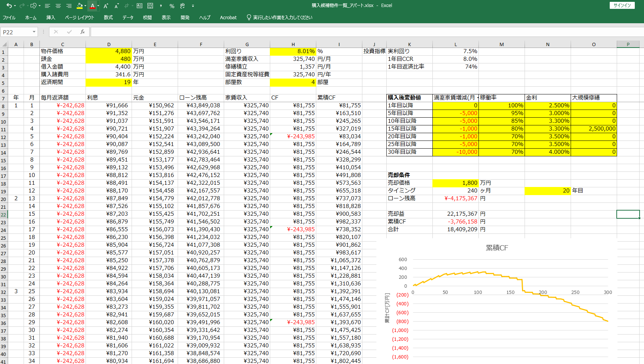
Task: Click the サインイン button
Action: [622, 6]
